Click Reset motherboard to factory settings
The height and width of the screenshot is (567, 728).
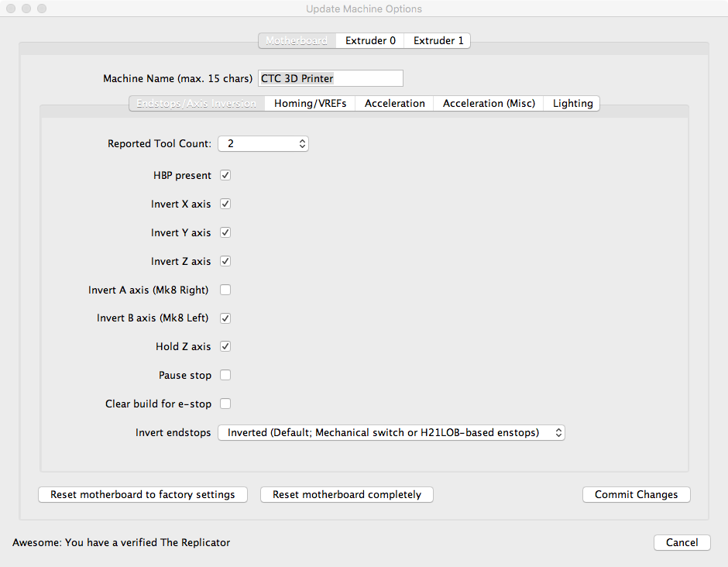pos(143,494)
